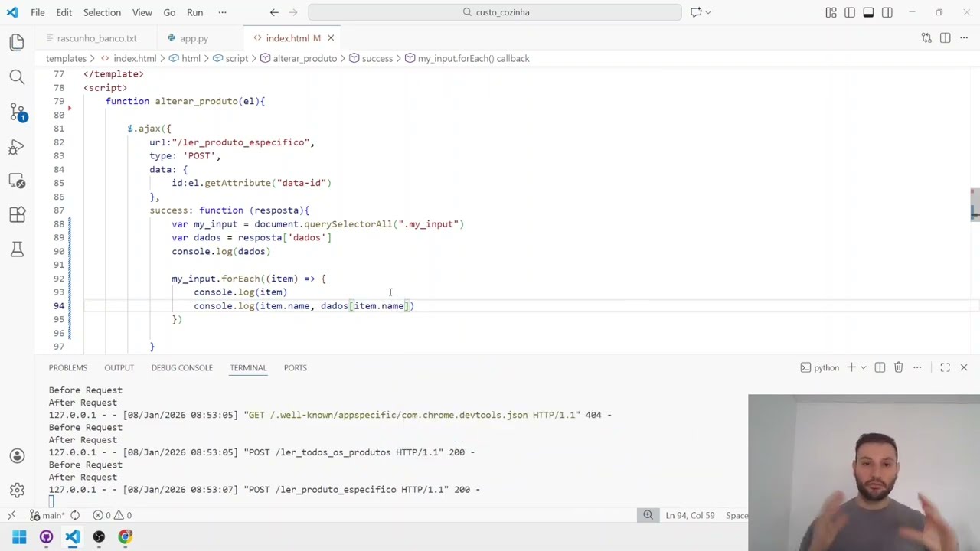The width and height of the screenshot is (980, 551).
Task: Open the Customize Layout control
Action: [831, 12]
